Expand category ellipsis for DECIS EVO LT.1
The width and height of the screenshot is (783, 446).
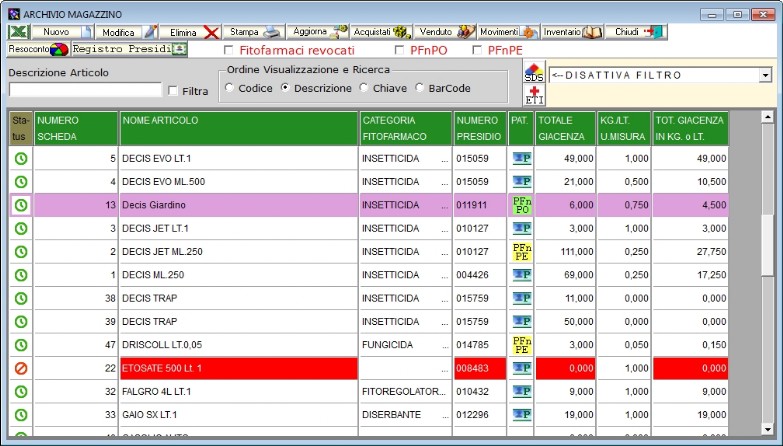(445, 159)
